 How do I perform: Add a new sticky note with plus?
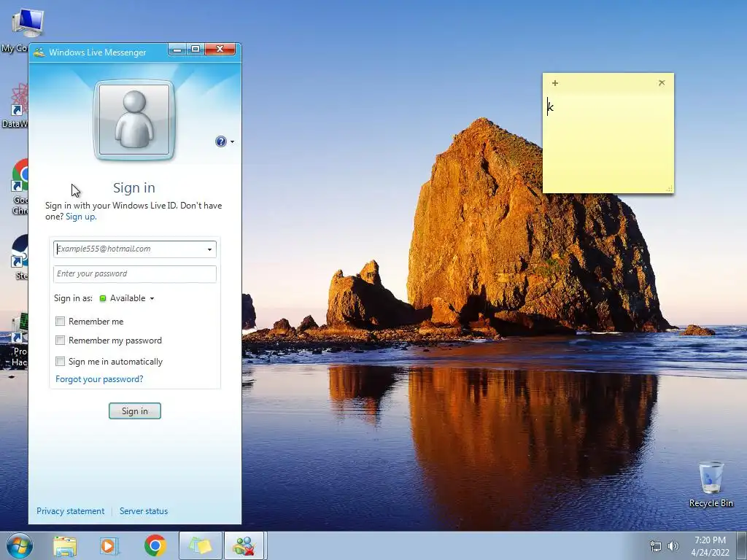[555, 83]
